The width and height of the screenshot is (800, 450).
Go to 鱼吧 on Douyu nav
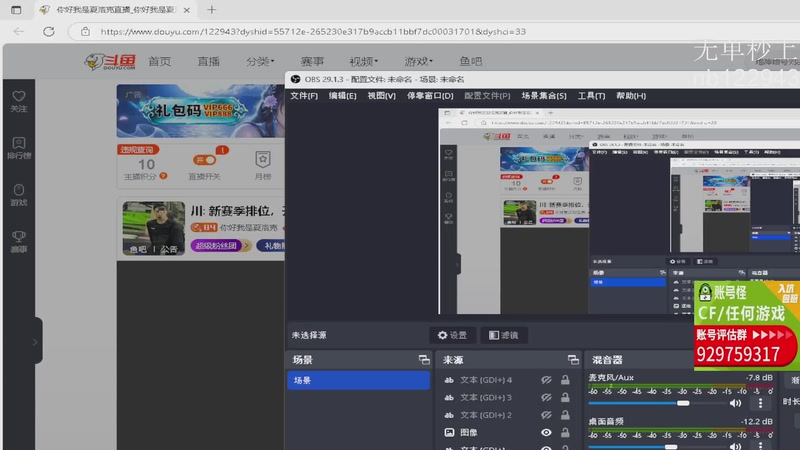470,61
